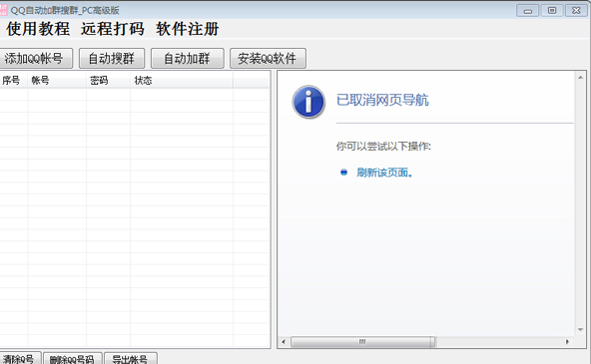591x364 pixels.
Task: Open the 软件注册 menu
Action: 188,29
